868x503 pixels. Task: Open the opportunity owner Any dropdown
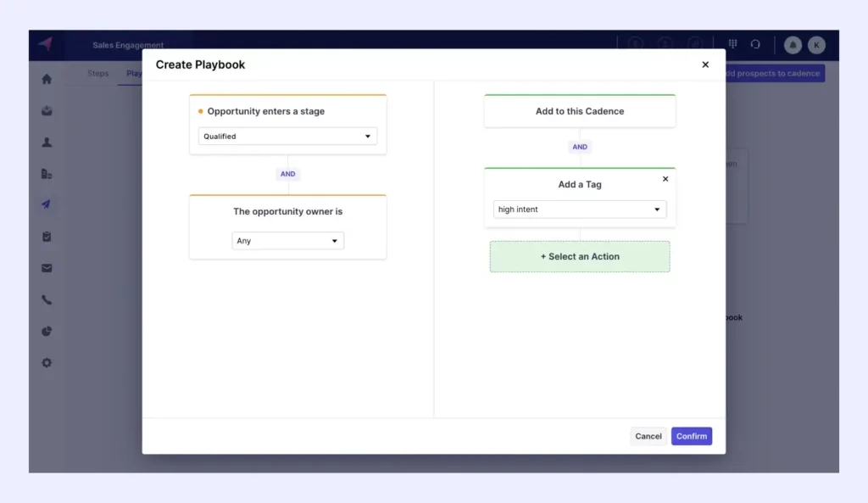click(x=287, y=241)
